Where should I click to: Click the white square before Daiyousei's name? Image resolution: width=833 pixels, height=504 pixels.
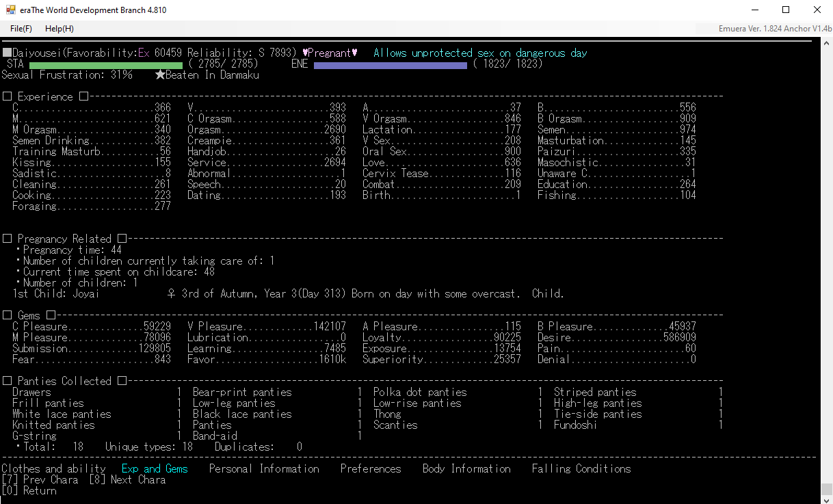coord(7,53)
